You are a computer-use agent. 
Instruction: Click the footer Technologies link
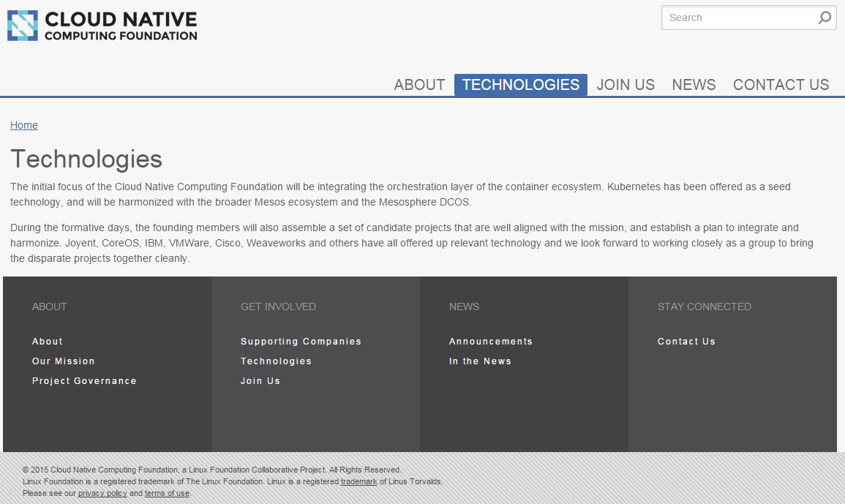276,361
